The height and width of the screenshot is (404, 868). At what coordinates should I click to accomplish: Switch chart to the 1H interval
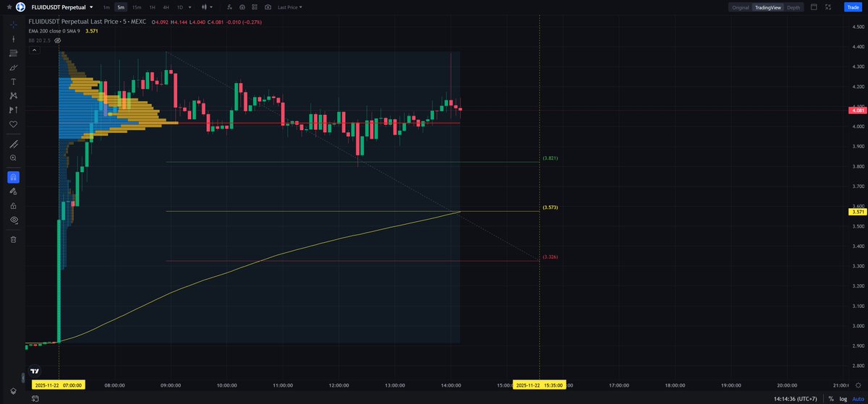point(152,7)
